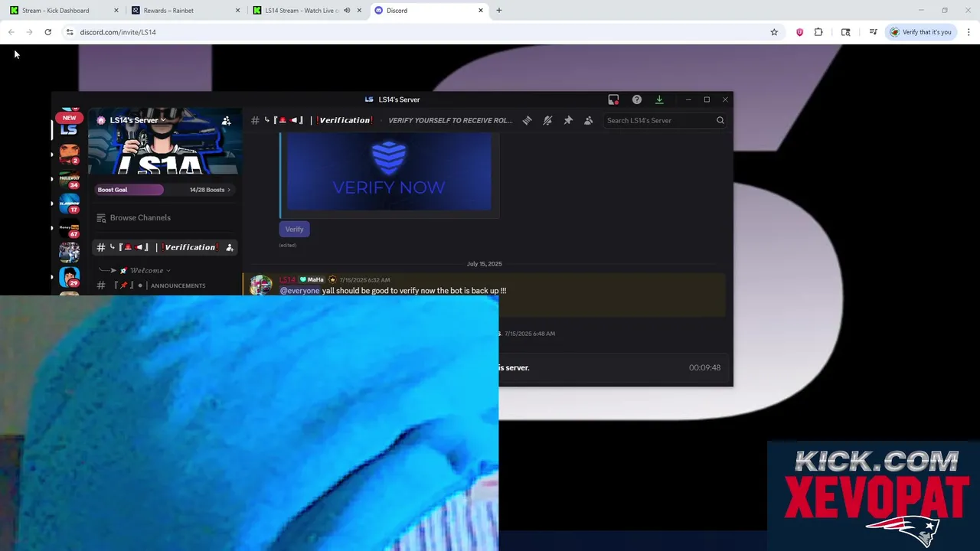Close the Rewards – Rainbet tab
The image size is (980, 551).
click(x=237, y=11)
